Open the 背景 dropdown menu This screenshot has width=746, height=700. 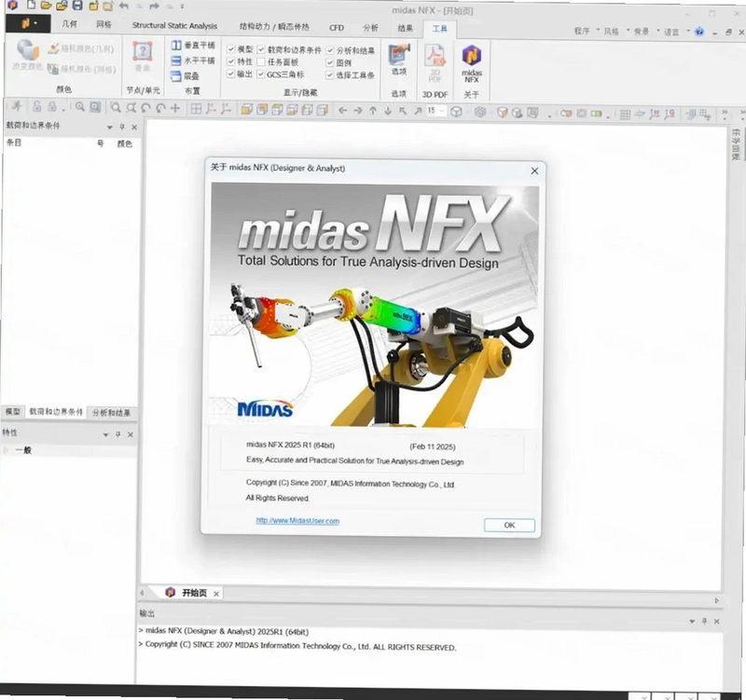[646, 32]
